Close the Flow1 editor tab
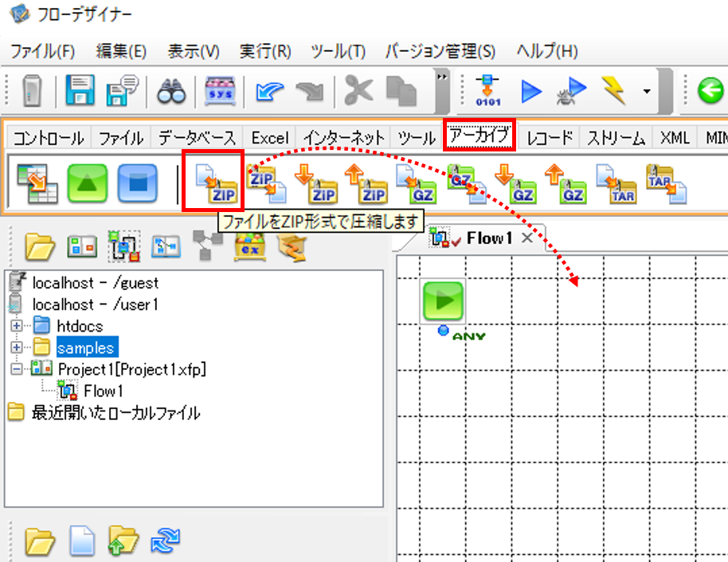This screenshot has height=562, width=728. click(x=527, y=238)
